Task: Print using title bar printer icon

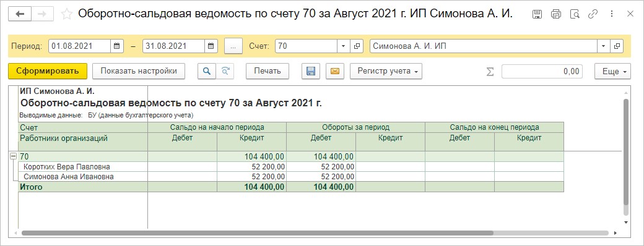Action: 555,14
